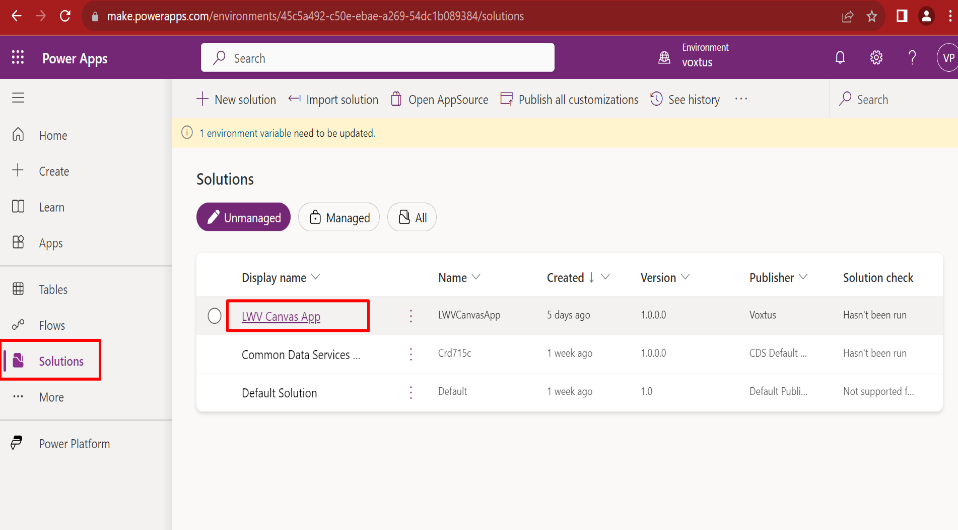
Task: Open settings gear icon
Action: point(876,57)
